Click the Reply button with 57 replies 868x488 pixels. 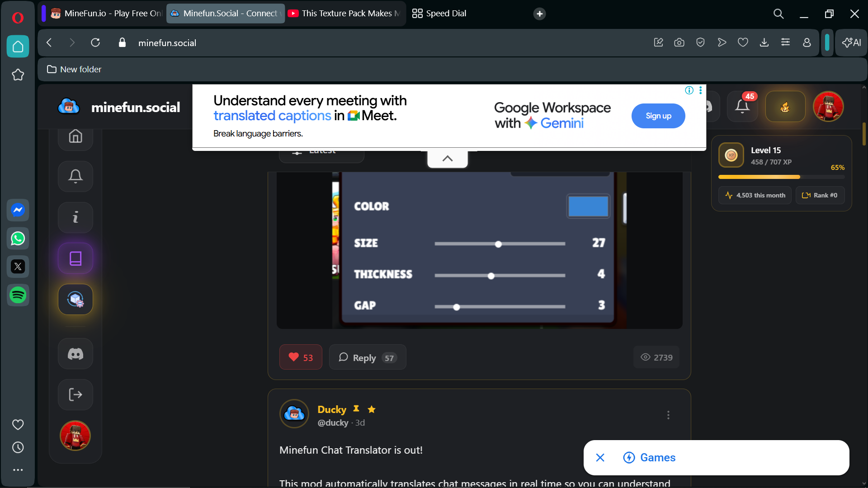point(367,357)
